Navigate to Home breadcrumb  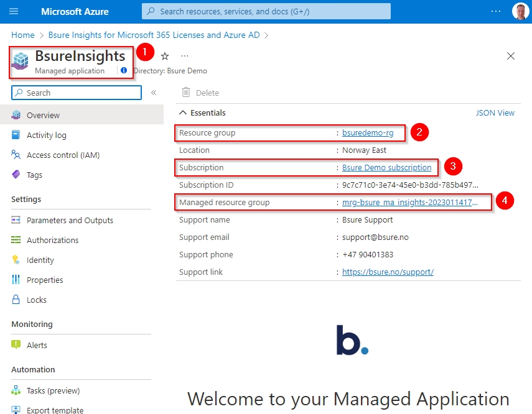(23, 35)
